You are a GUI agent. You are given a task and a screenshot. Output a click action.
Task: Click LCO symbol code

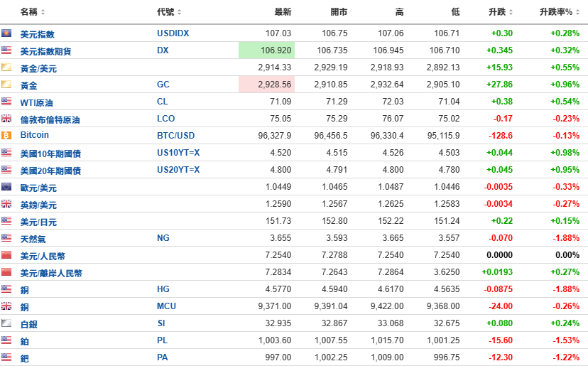tap(165, 119)
